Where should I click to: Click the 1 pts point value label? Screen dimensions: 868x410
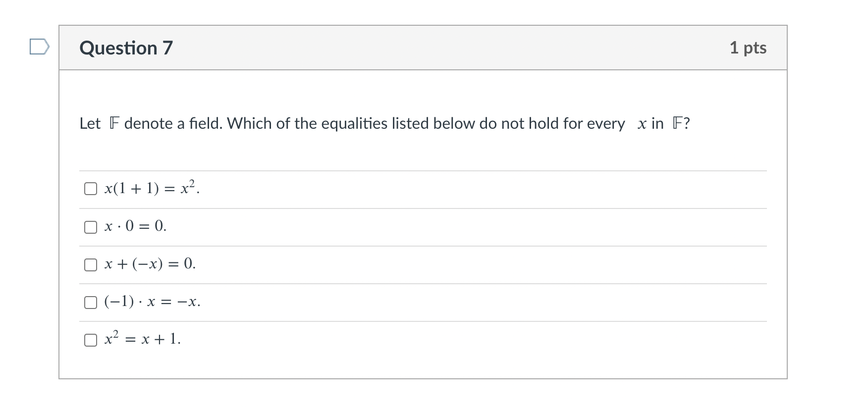pos(748,48)
